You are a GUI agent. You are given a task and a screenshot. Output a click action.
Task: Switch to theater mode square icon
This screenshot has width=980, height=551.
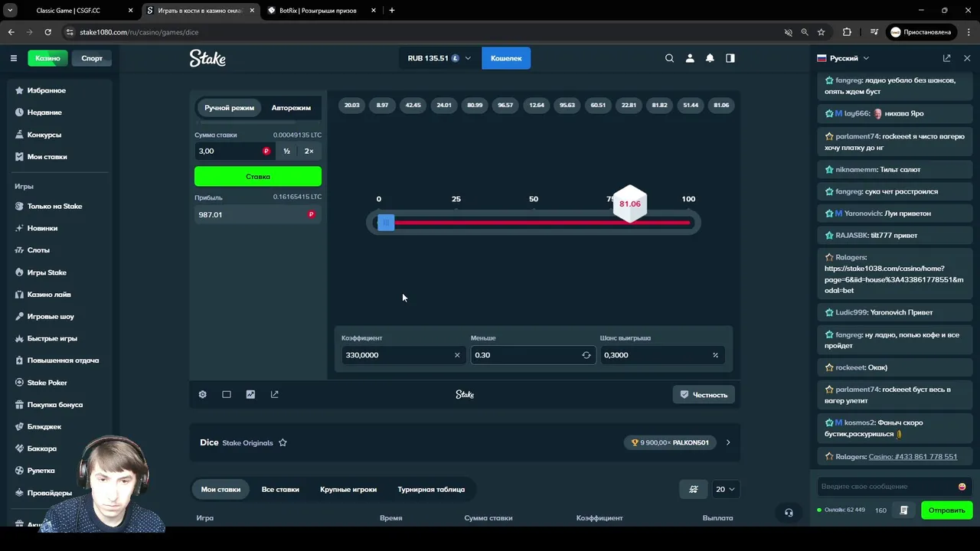(x=227, y=394)
